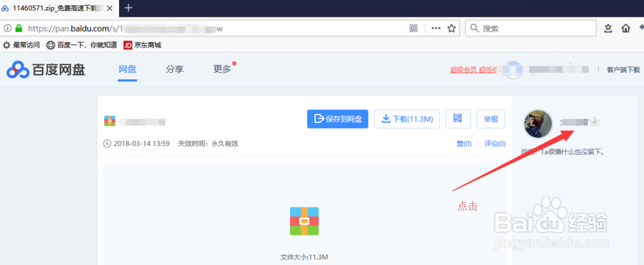The width and height of the screenshot is (644, 265).
Task: Open the 京东商城 bookmark
Action: tap(142, 45)
